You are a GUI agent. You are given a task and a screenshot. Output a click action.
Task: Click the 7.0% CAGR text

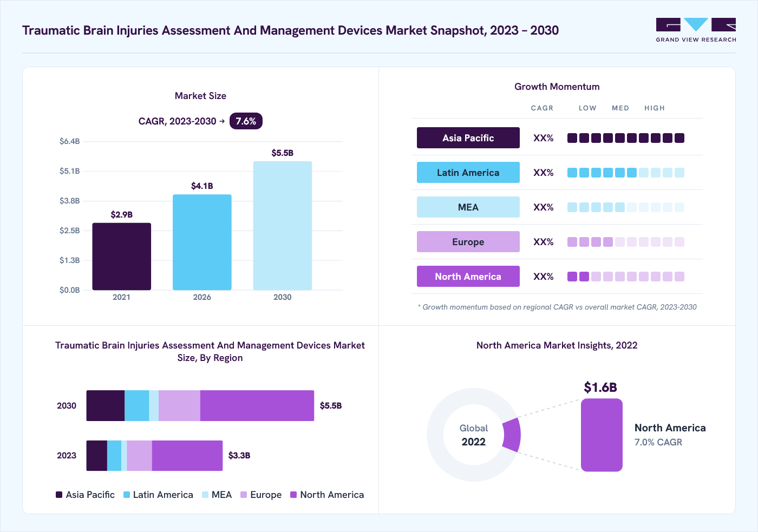tap(658, 442)
